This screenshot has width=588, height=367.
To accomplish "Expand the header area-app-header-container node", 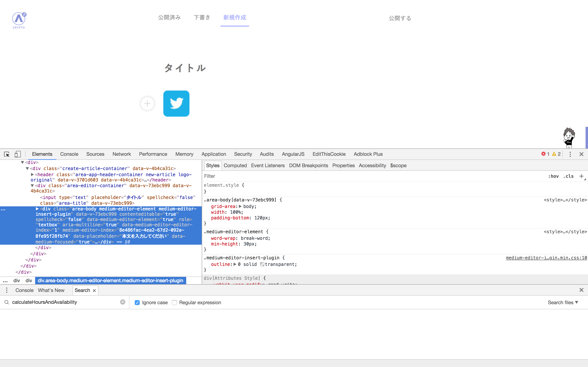I will 32,175.
